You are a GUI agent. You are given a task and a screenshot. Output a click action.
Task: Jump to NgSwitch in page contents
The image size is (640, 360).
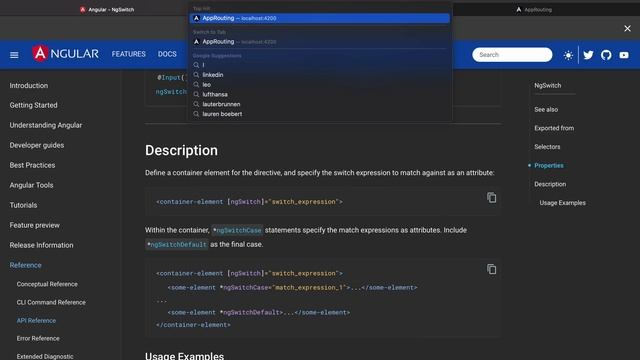click(x=547, y=85)
